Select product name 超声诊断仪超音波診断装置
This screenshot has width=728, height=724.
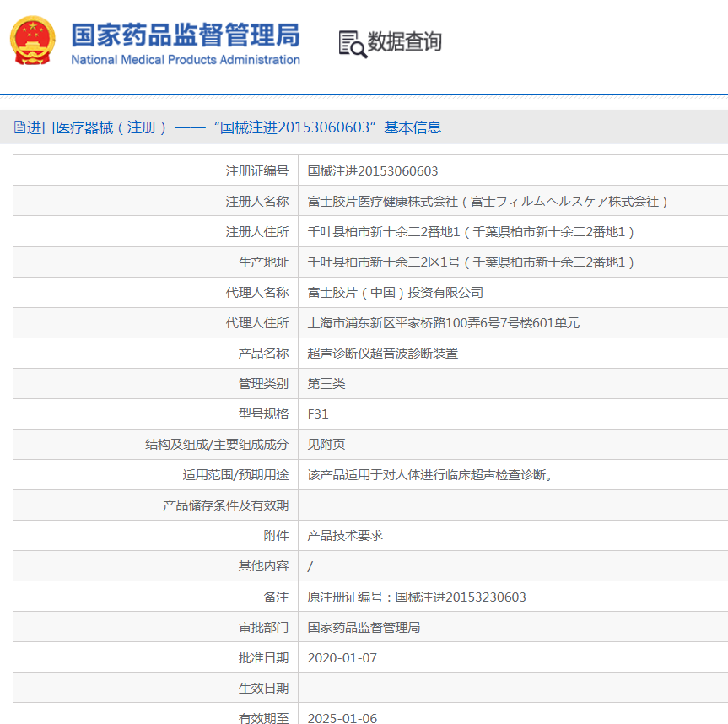point(383,354)
